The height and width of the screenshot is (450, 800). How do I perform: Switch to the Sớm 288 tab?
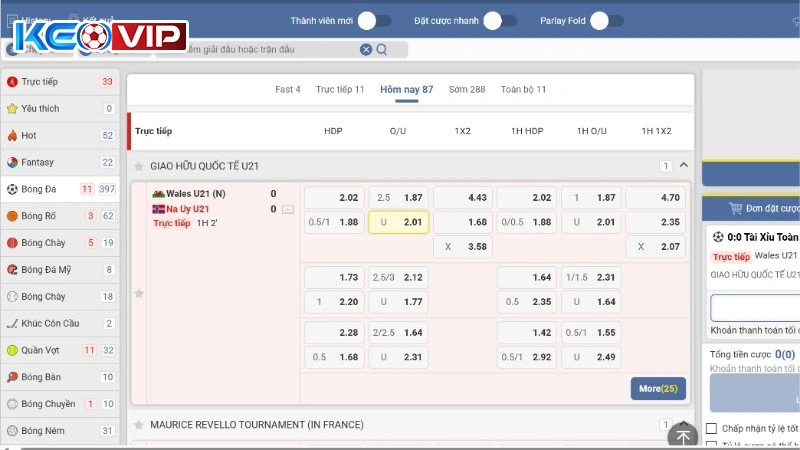click(x=467, y=89)
